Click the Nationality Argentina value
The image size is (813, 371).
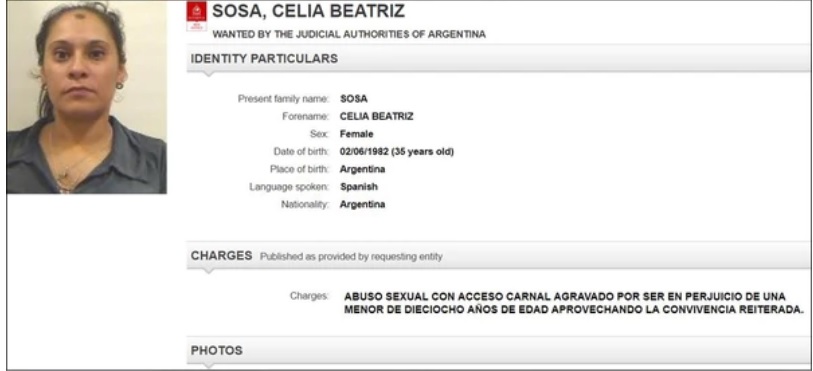(x=362, y=205)
